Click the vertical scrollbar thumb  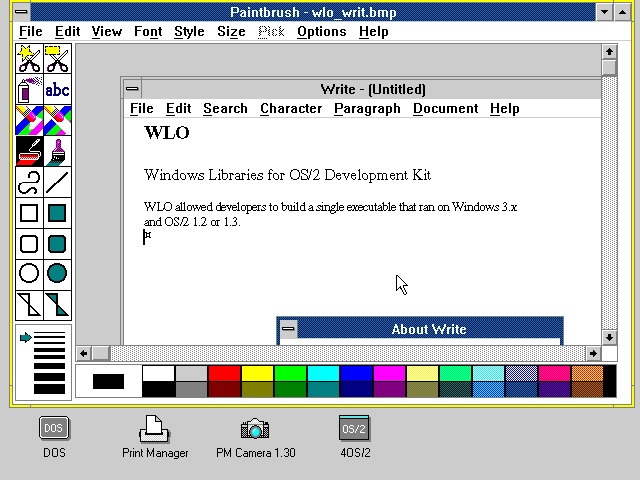(609, 68)
